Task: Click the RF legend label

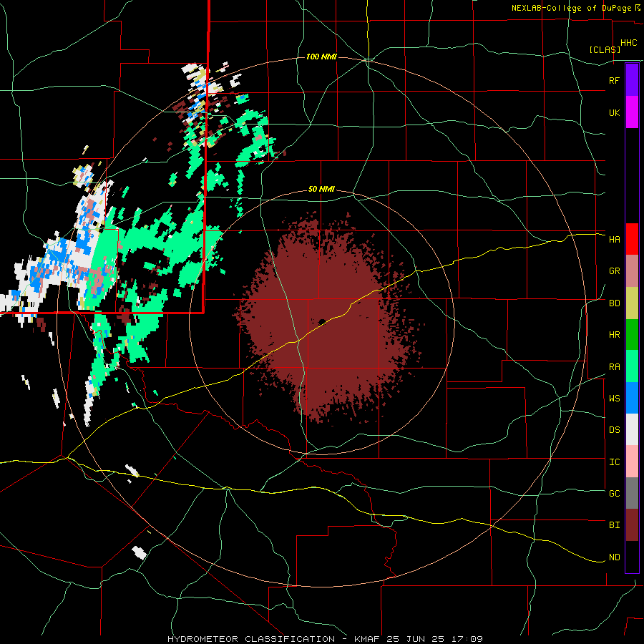Action: tap(614, 80)
